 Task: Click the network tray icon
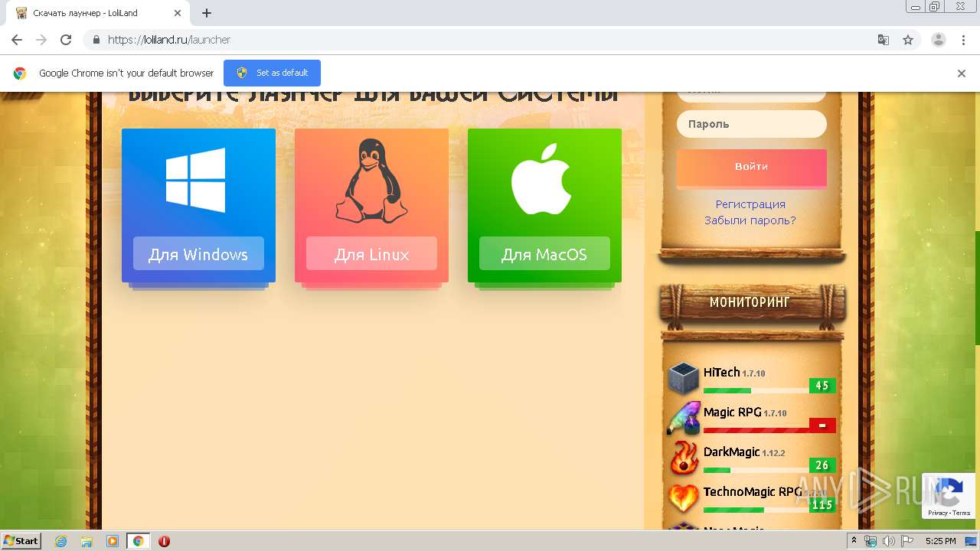[871, 541]
